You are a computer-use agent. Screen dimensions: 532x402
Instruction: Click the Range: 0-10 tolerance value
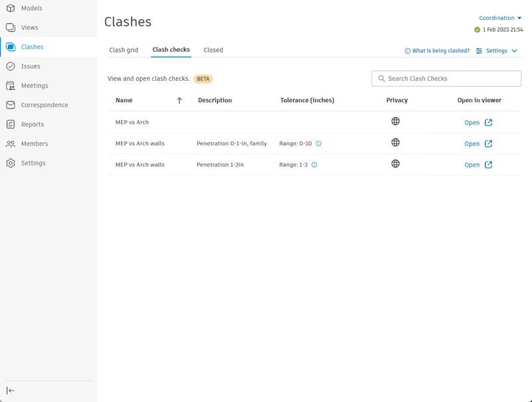[295, 143]
